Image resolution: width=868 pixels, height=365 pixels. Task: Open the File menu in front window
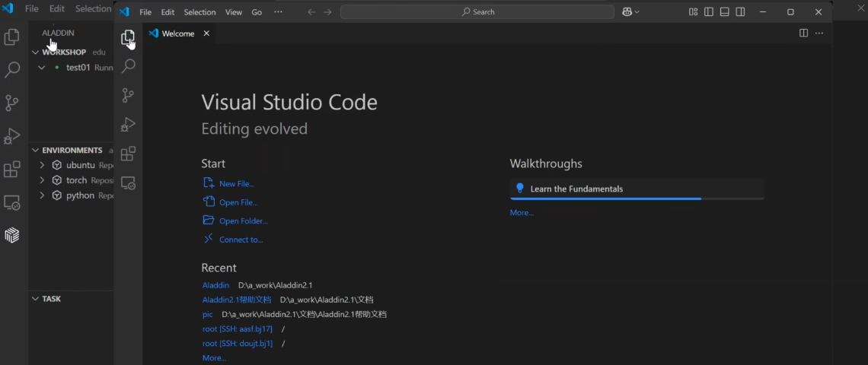click(145, 12)
